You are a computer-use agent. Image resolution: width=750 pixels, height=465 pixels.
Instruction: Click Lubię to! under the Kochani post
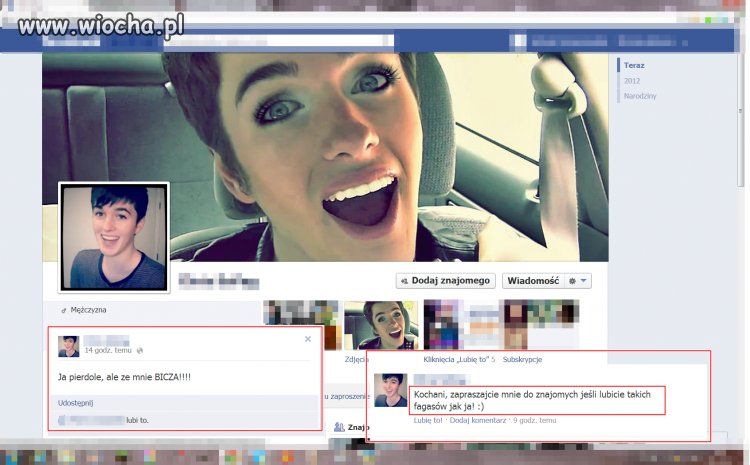coord(428,420)
